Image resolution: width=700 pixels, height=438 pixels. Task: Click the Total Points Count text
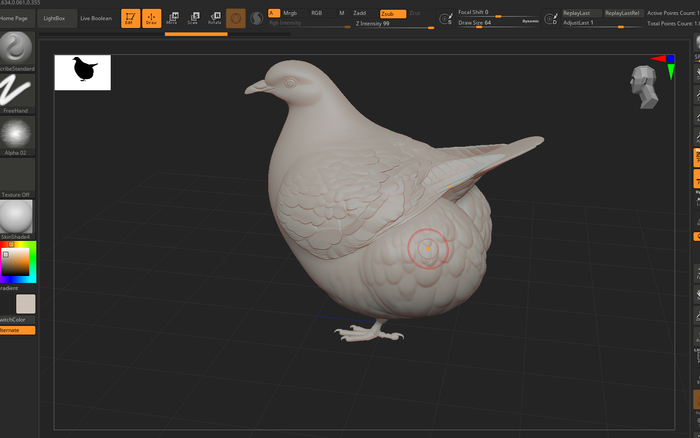click(x=673, y=23)
